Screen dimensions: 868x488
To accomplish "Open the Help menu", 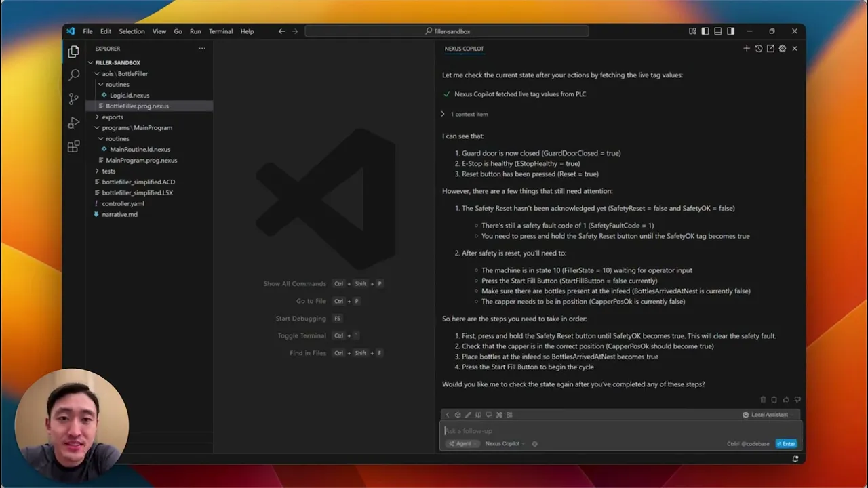I will pos(247,31).
